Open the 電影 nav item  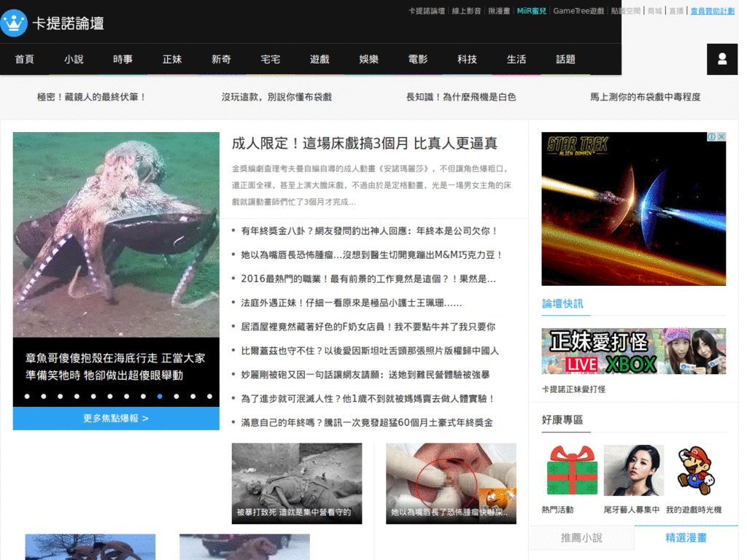[x=418, y=59]
